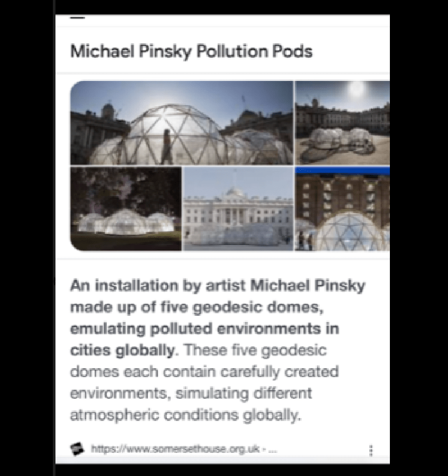Open the three-dot more options menu
The width and height of the screenshot is (448, 476).
point(371,451)
